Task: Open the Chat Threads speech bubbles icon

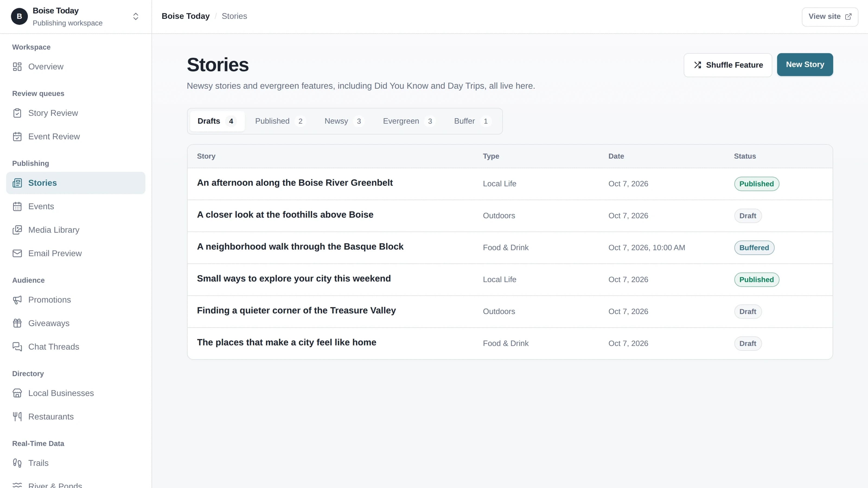Action: pyautogui.click(x=17, y=347)
